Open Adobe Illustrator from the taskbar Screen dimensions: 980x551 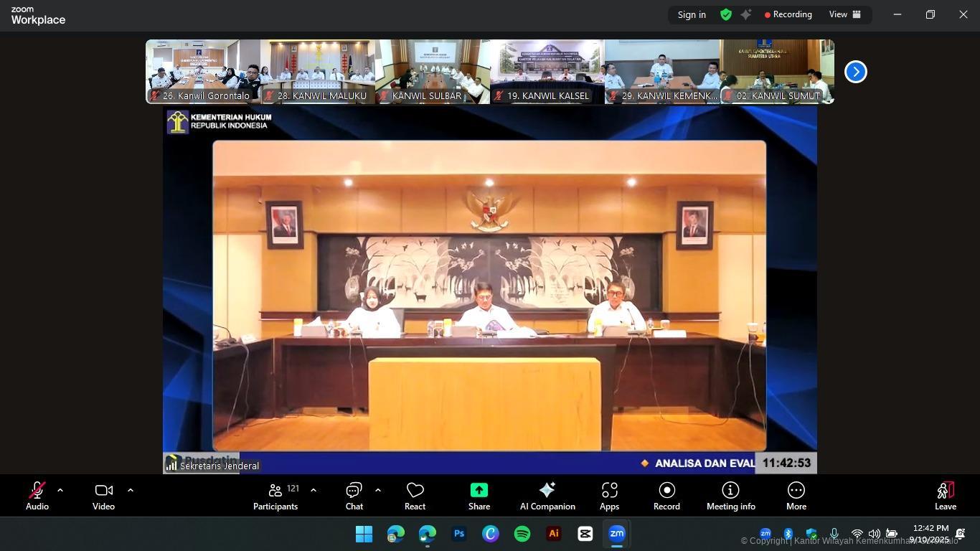[554, 534]
